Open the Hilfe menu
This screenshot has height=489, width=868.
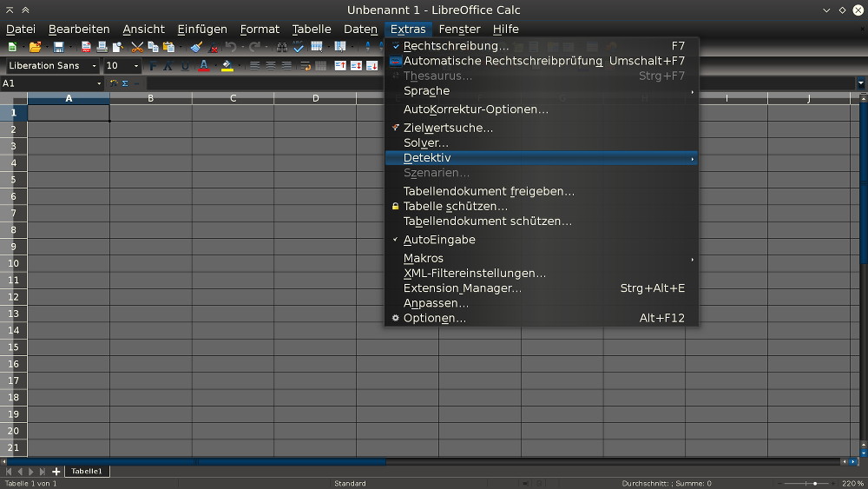[505, 29]
